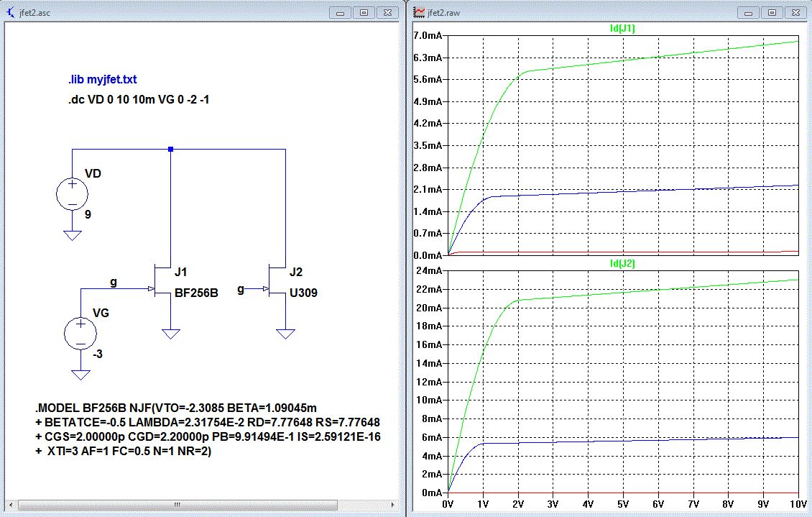The height and width of the screenshot is (517, 812).
Task: Click the ground symbol under J2 transistor
Action: coord(286,334)
